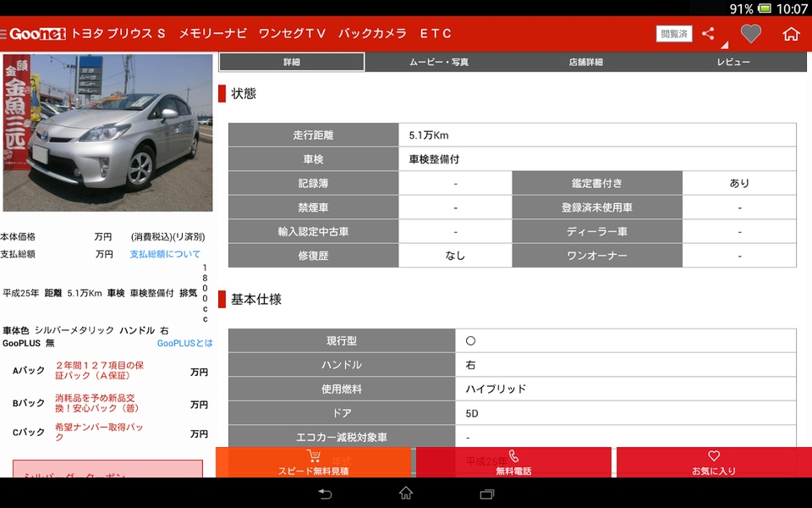Screen dimensions: 812x508
Task: Tap the あり value for 鑑定書付き
Action: 739,183
